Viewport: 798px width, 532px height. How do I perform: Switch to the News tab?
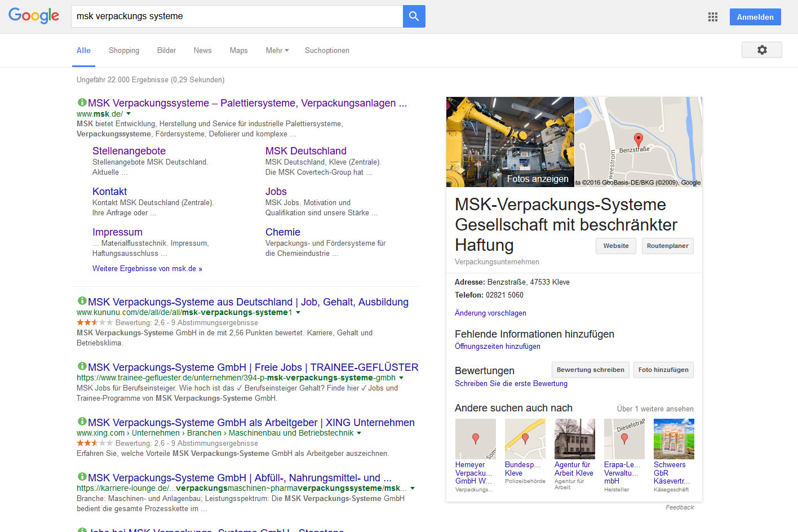pos(203,50)
